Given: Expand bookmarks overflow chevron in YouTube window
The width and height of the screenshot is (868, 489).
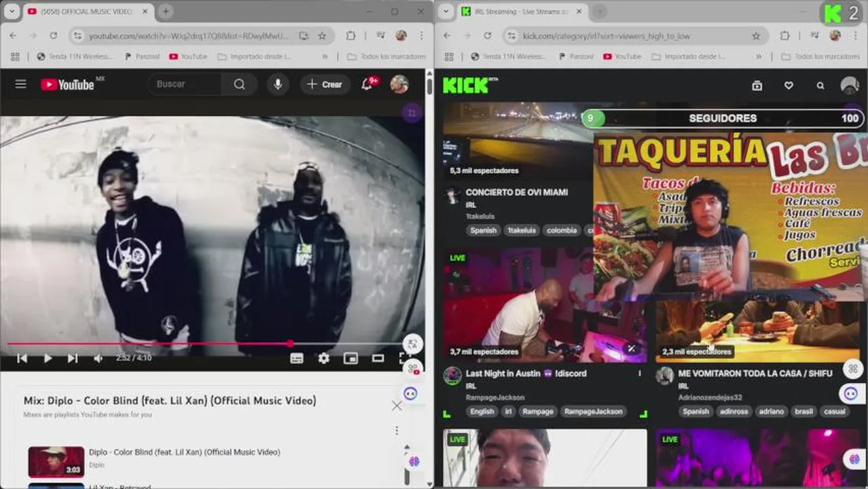Looking at the screenshot, I should click(x=325, y=56).
